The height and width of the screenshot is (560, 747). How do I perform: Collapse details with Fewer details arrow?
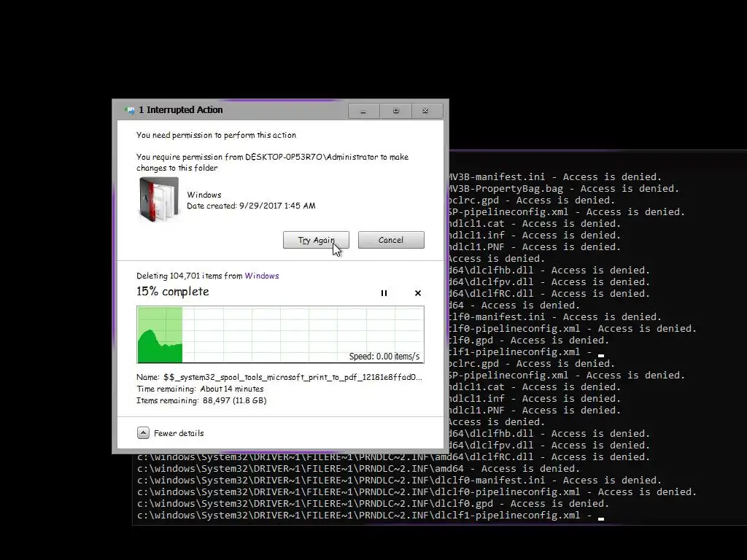(x=143, y=433)
